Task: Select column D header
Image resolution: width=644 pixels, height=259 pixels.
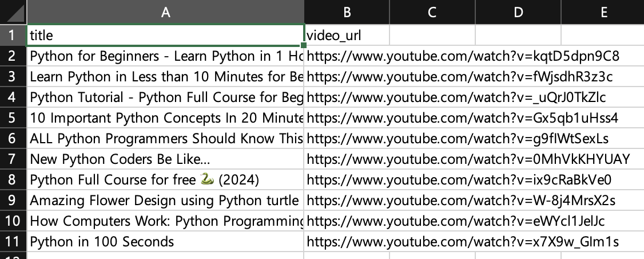Action: 518,12
